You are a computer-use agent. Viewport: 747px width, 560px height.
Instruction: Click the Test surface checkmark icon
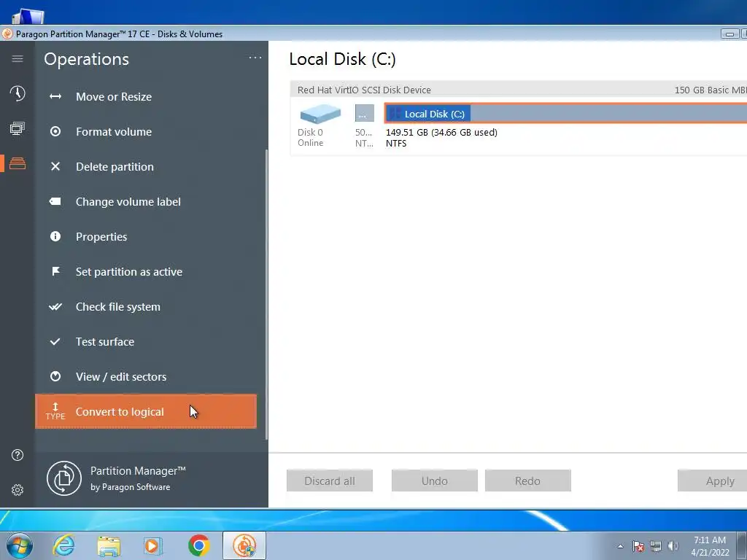point(55,341)
